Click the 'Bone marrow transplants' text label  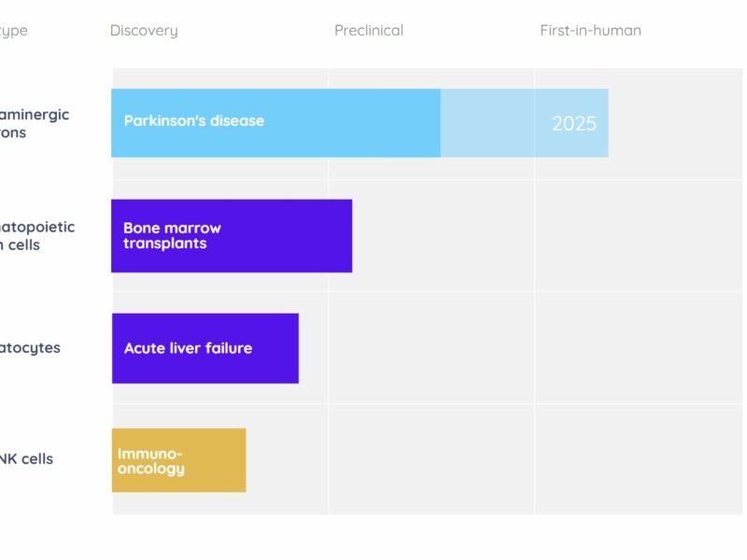(x=172, y=236)
